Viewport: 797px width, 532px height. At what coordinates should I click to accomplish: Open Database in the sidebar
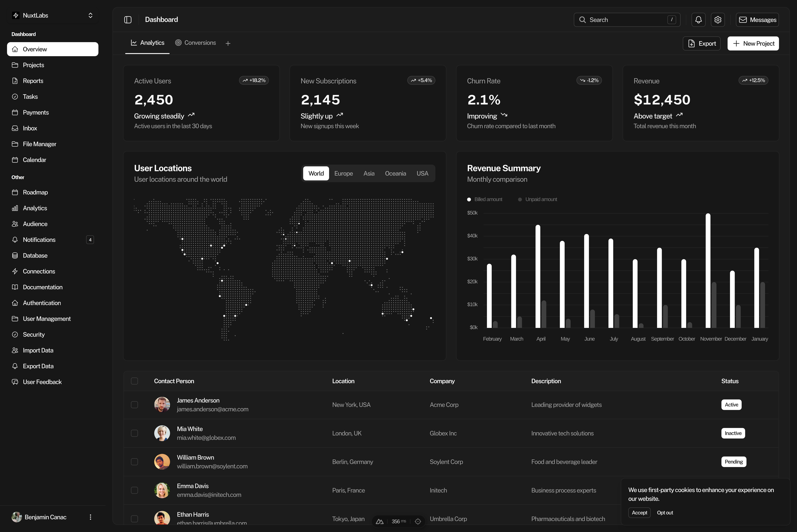click(35, 255)
